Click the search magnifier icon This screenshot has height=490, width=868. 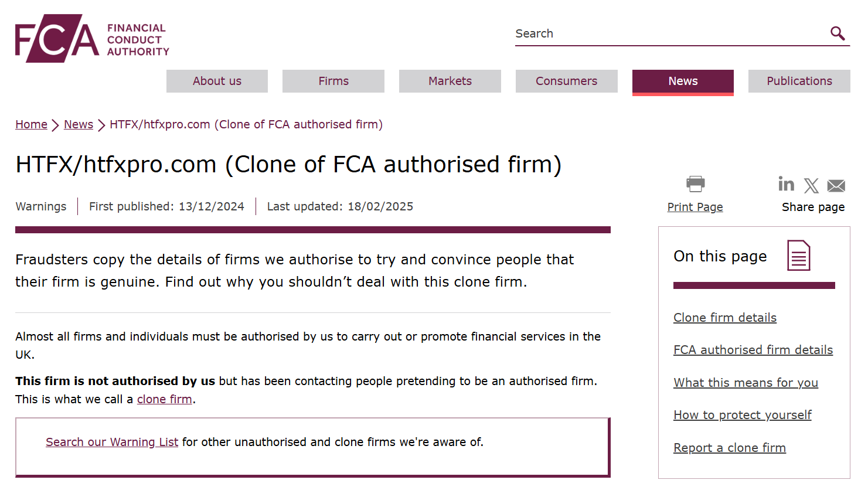coord(838,33)
